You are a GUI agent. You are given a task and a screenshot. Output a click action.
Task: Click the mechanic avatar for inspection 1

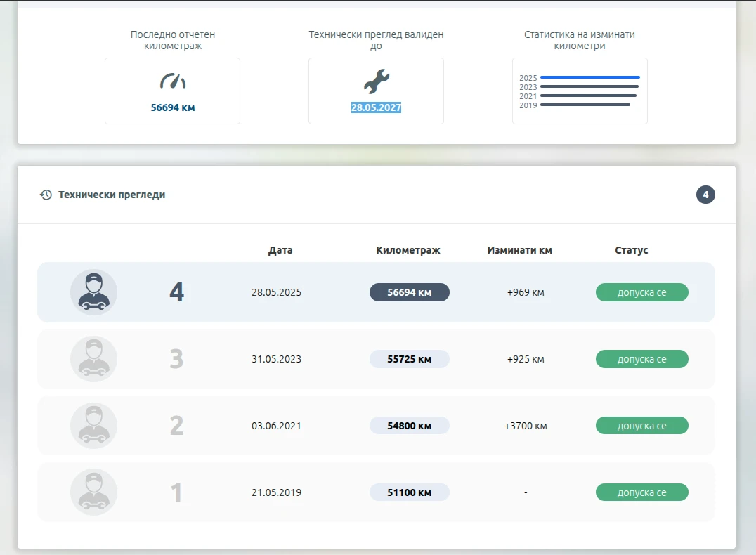93,492
